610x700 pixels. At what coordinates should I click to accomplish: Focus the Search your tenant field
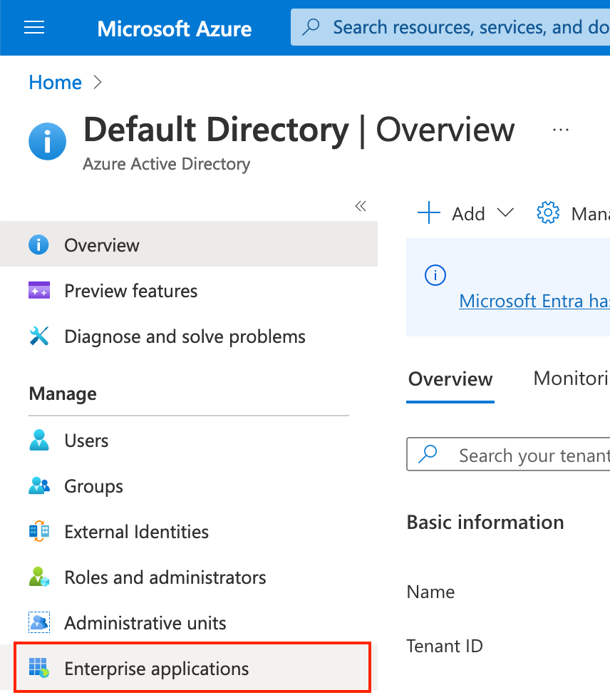tap(508, 455)
